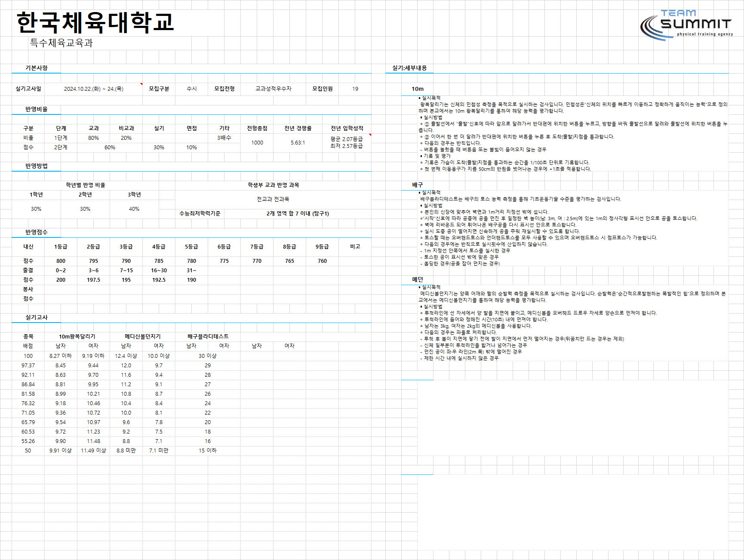744x560 pixels.
Task: Select the 실기고사일 label cell
Action: pyautogui.click(x=28, y=89)
